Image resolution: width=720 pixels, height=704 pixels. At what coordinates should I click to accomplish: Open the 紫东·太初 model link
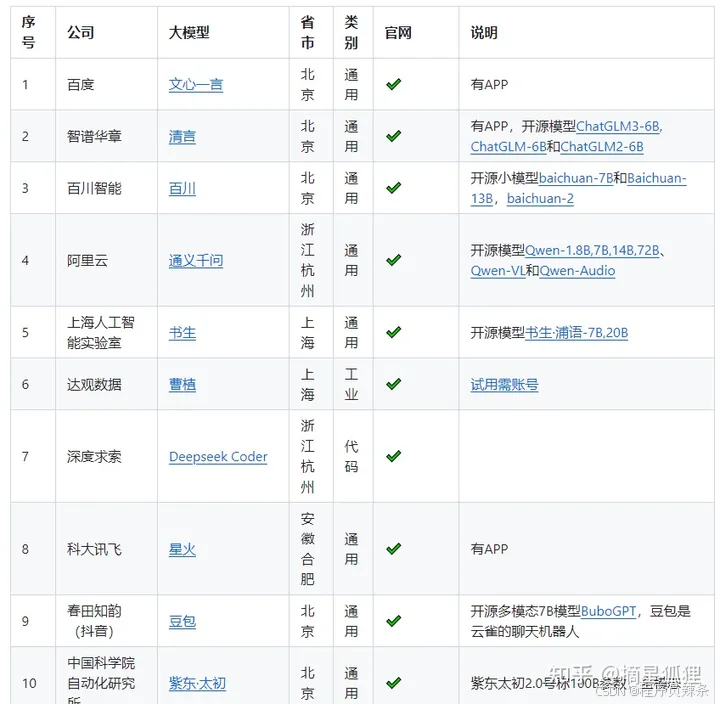[x=197, y=684]
